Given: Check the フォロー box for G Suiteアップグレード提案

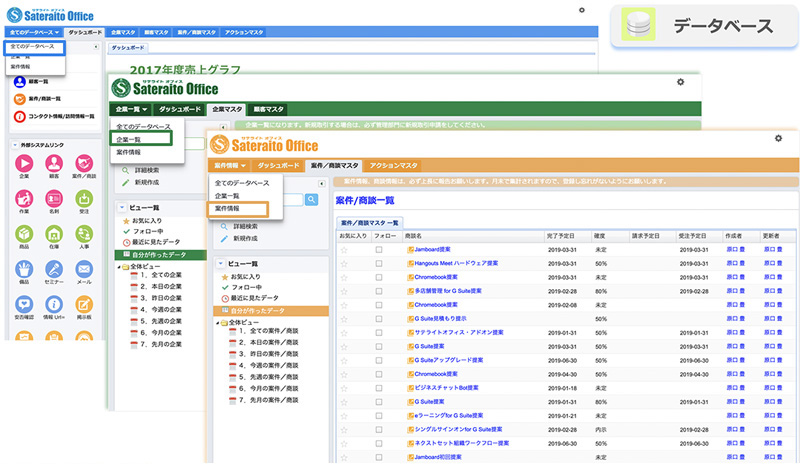Looking at the screenshot, I should click(379, 360).
